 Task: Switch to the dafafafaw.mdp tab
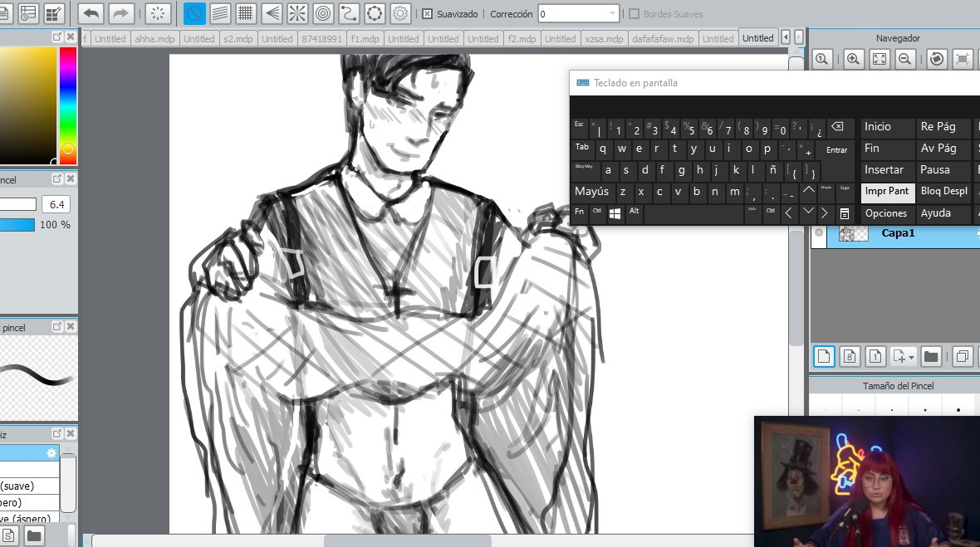coord(663,39)
